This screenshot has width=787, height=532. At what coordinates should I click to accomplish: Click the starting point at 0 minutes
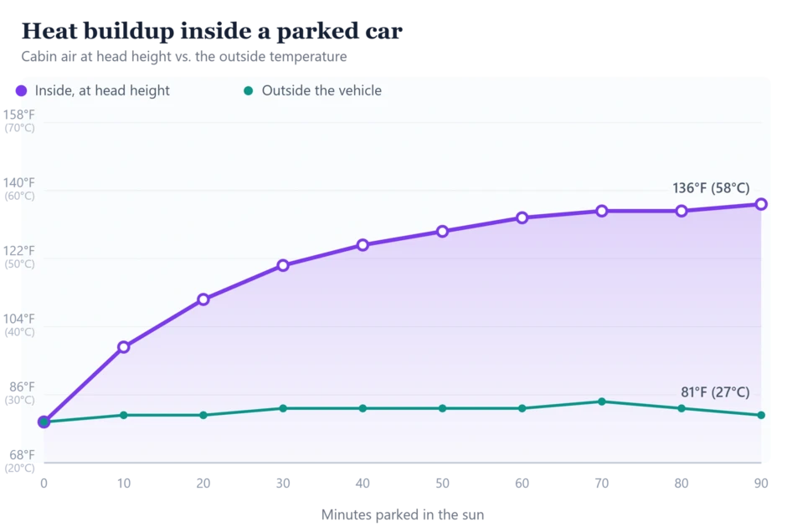coord(44,422)
